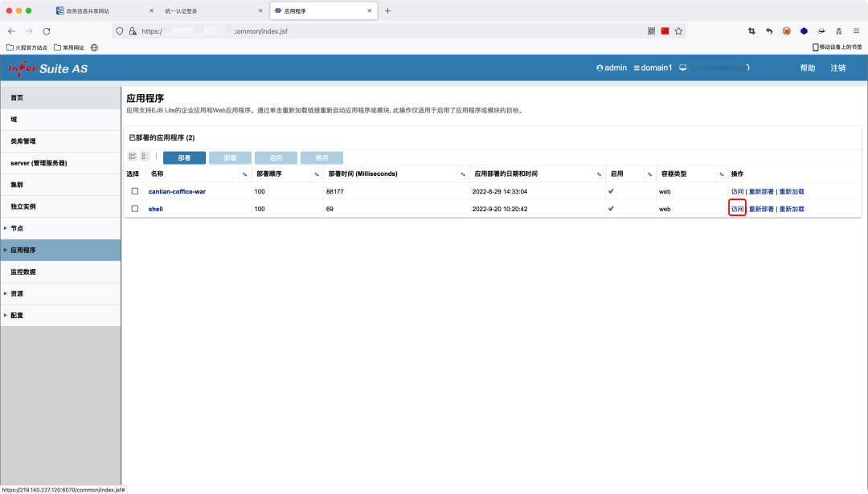Sort by 部署顺序 column sort icon
The image size is (868, 494).
[x=317, y=174]
